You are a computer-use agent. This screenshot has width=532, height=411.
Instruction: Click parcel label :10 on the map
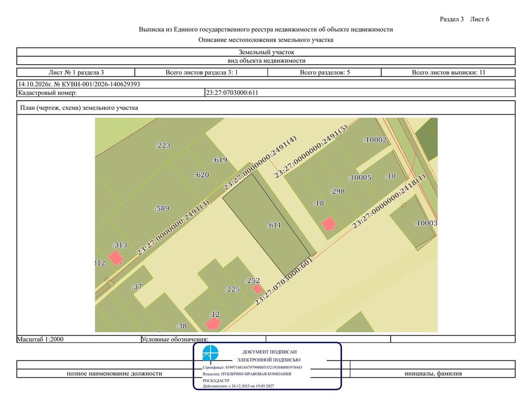pyautogui.click(x=390, y=176)
